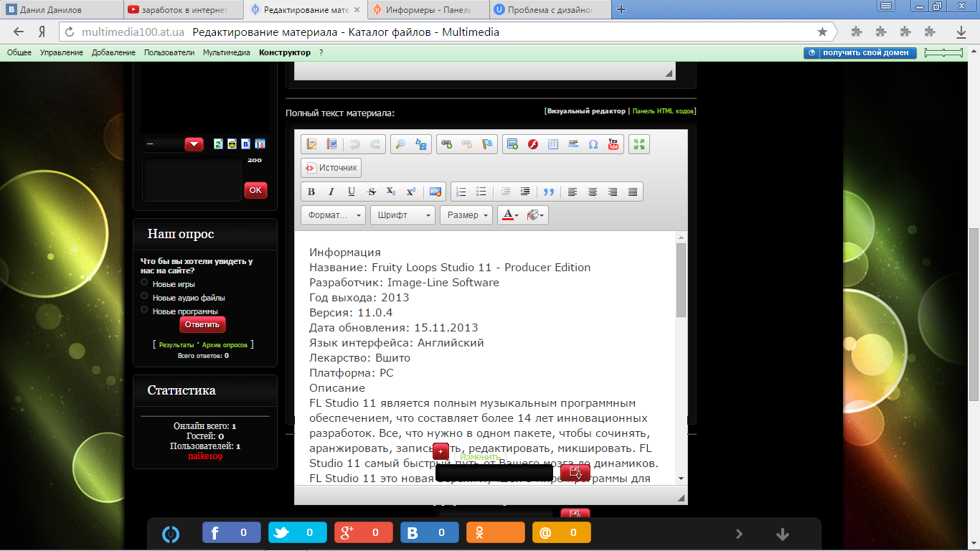Switch to the 'Данил Данилов' VK tab

(61, 10)
